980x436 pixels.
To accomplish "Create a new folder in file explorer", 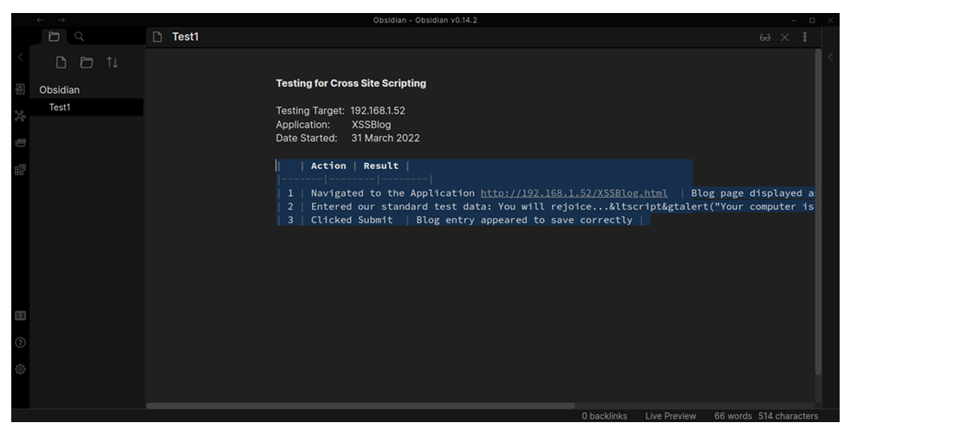I will (x=87, y=62).
